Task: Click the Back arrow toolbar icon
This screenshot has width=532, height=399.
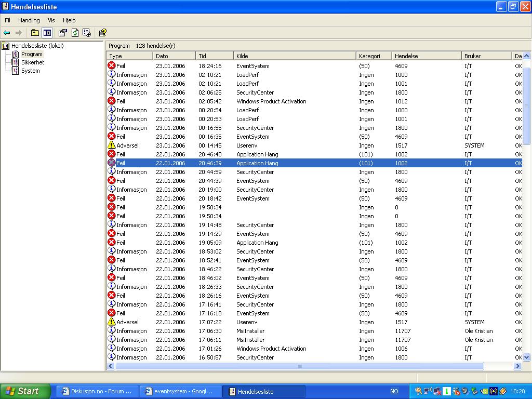Action: tap(7, 33)
